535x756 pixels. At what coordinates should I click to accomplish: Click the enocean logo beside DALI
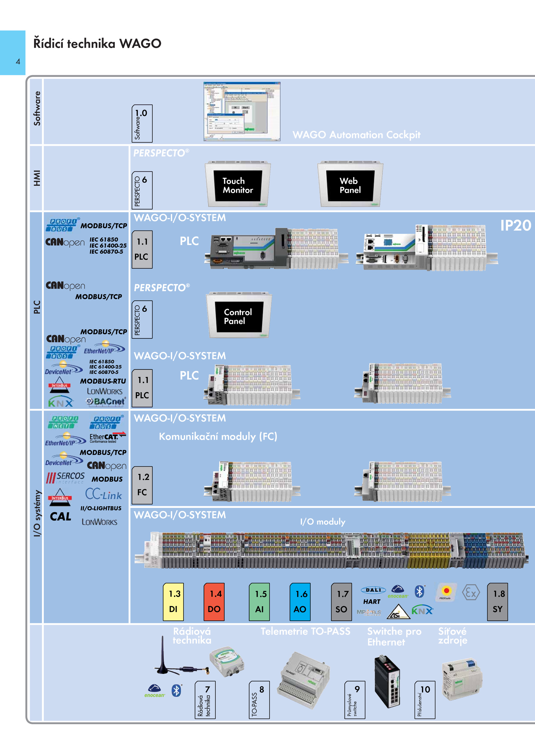pos(398,592)
